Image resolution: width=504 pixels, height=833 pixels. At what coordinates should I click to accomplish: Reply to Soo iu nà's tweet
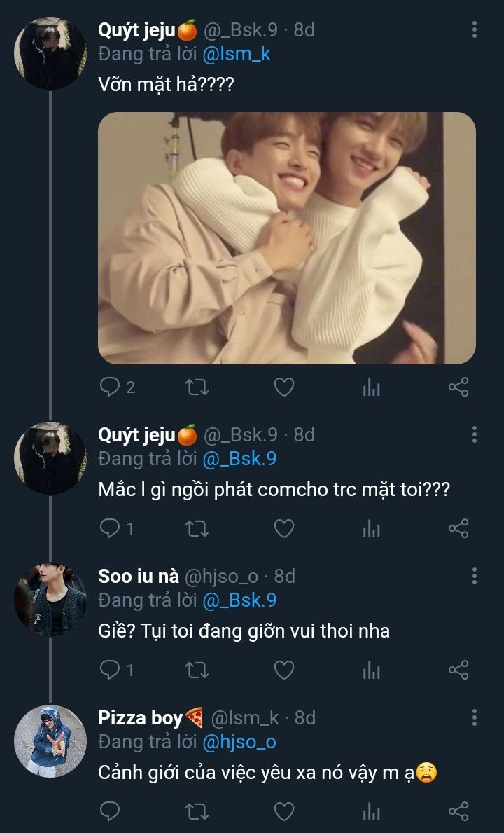tap(111, 670)
